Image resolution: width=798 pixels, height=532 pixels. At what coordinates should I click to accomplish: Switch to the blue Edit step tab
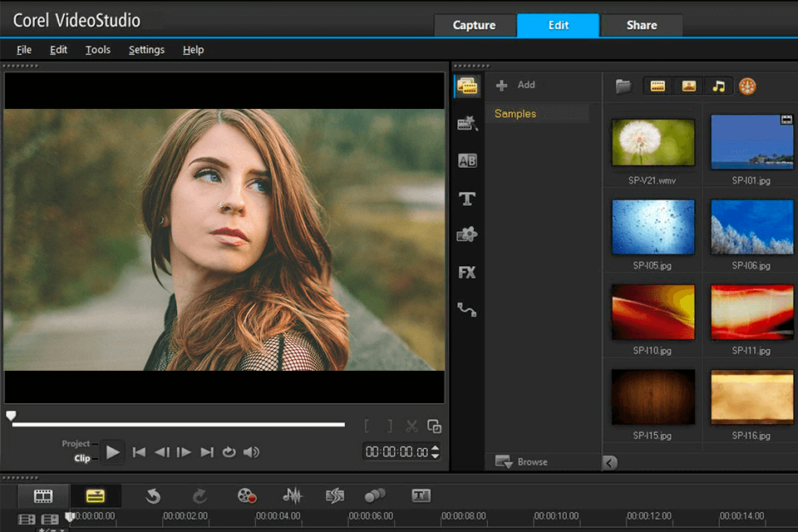click(559, 26)
